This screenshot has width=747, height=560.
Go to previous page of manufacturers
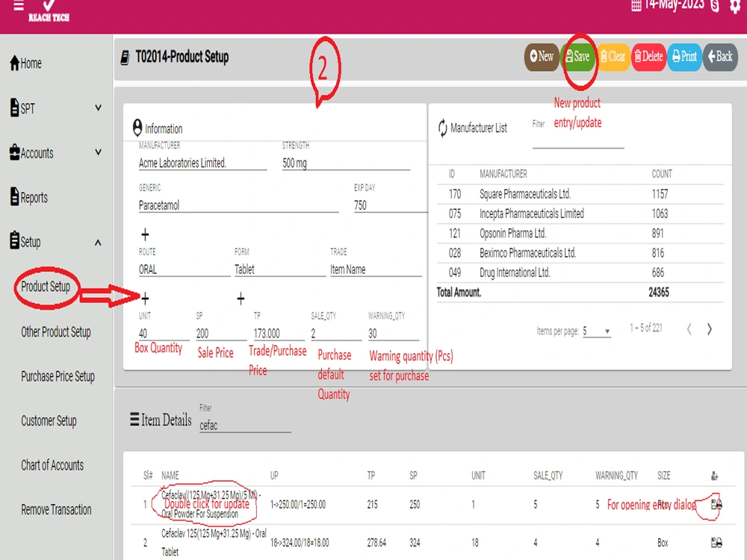click(x=689, y=329)
